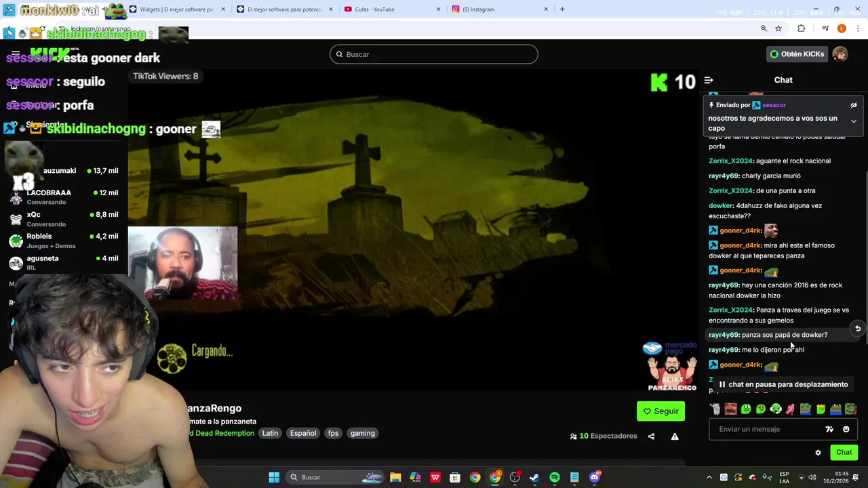
Task: Open Spotify from the taskbar
Action: click(x=555, y=477)
